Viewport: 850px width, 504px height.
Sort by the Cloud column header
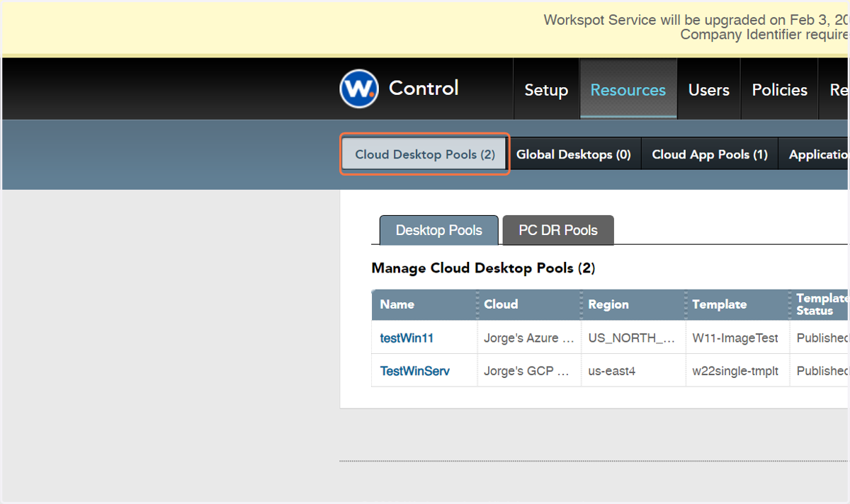pyautogui.click(x=528, y=304)
